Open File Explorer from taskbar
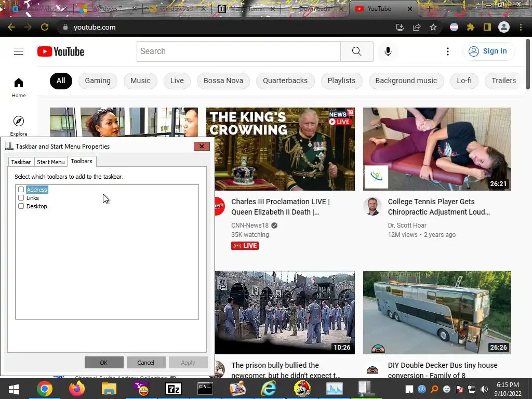 [x=109, y=389]
